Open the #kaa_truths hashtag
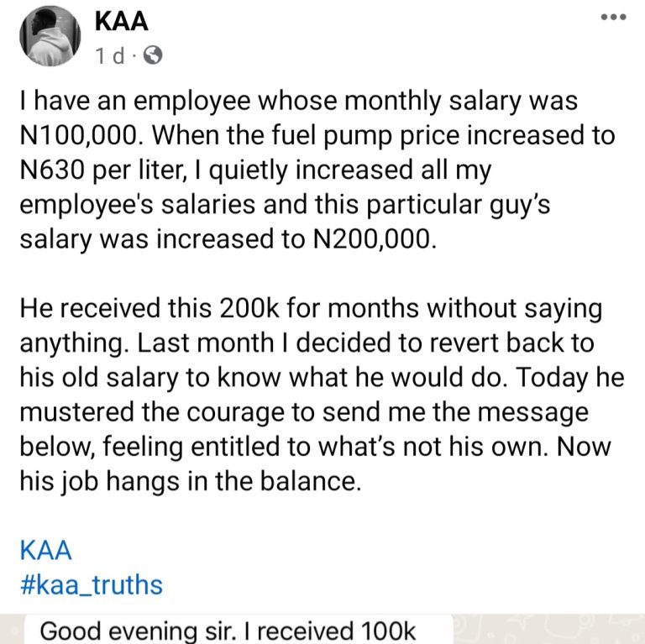This screenshot has height=644, width=645. point(91,584)
